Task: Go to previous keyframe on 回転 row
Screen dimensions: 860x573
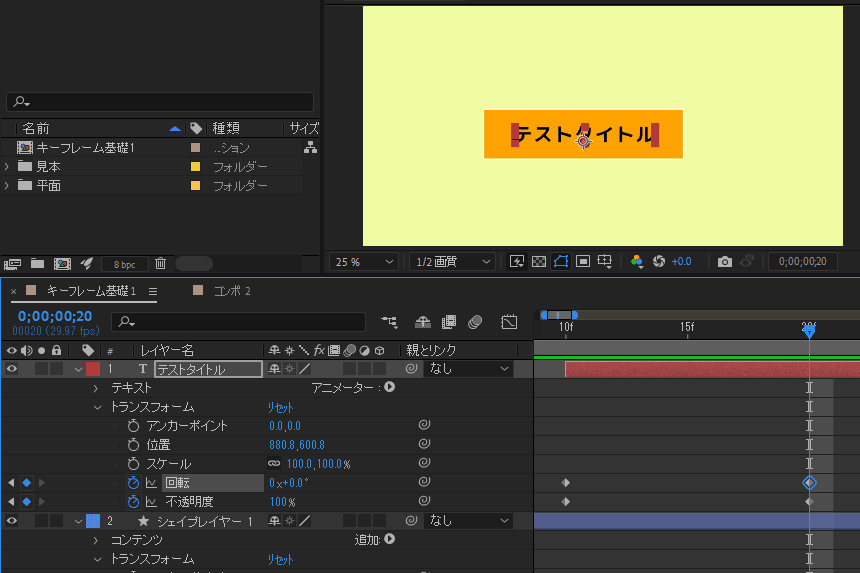Action: pos(11,483)
